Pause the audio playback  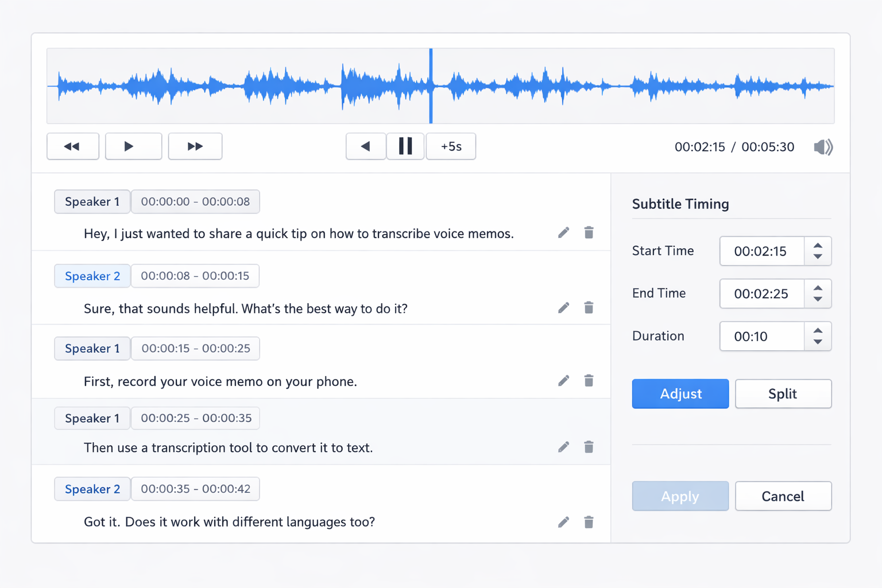pyautogui.click(x=405, y=146)
